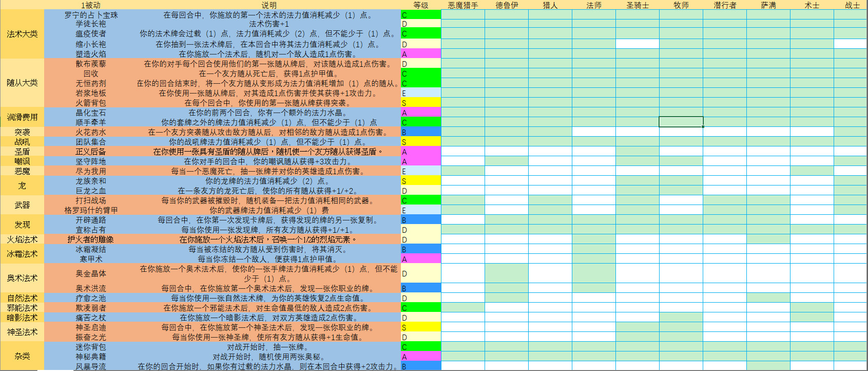Click the 神秘典籍 name cell

(91, 357)
